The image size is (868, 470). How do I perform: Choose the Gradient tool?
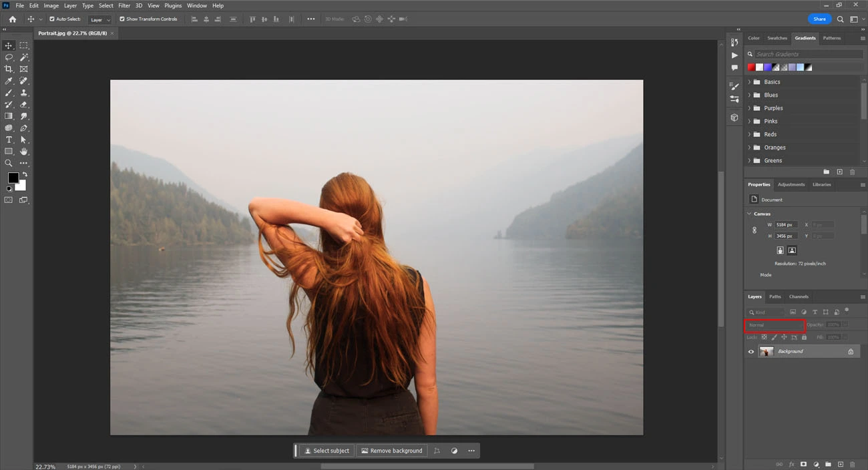coord(9,115)
